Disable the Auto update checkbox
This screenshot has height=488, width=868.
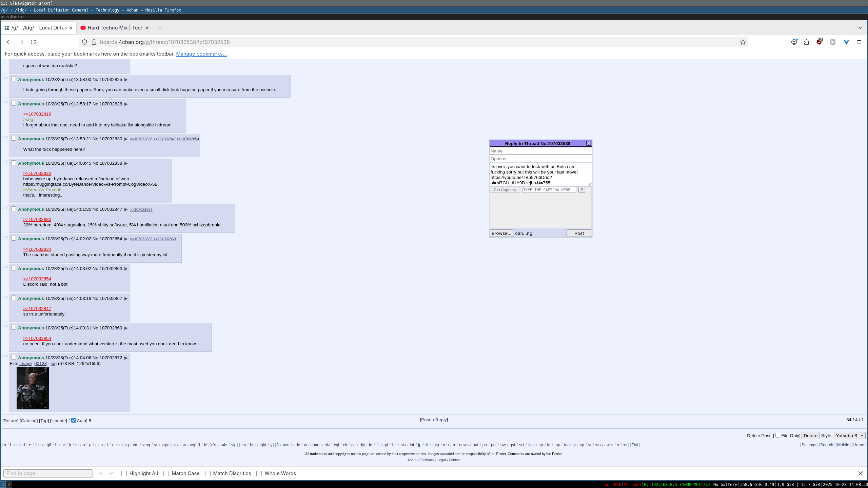pyautogui.click(x=74, y=420)
